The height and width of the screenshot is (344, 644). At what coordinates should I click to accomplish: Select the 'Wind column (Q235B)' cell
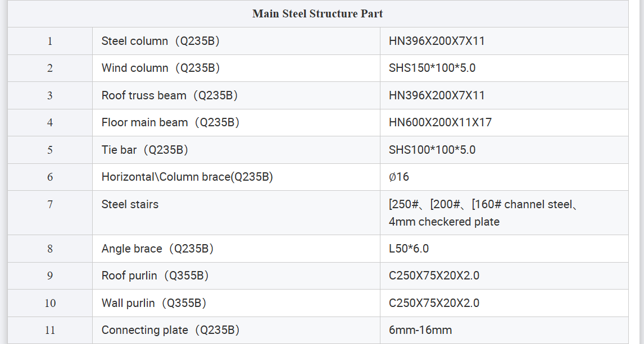[x=160, y=68]
